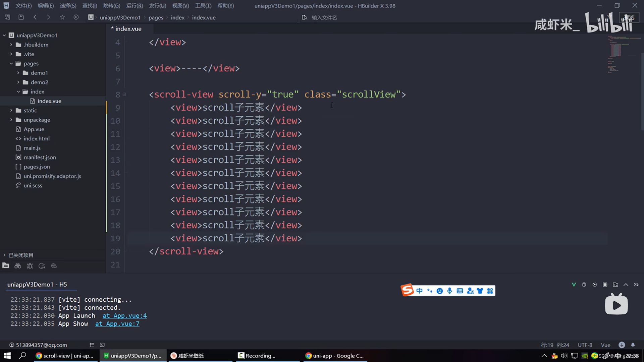Screen dimensions: 644x362
Task: Go back with the left arrow icon
Action: [x=35, y=17]
